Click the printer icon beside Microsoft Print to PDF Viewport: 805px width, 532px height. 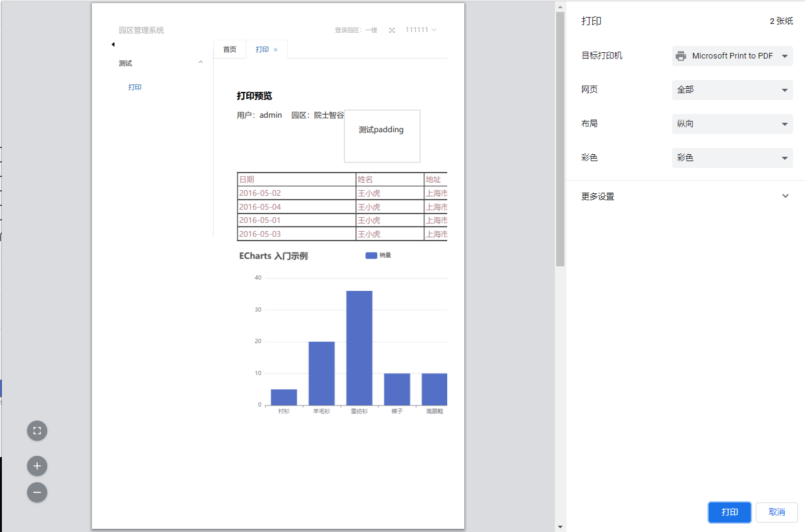pyautogui.click(x=681, y=55)
